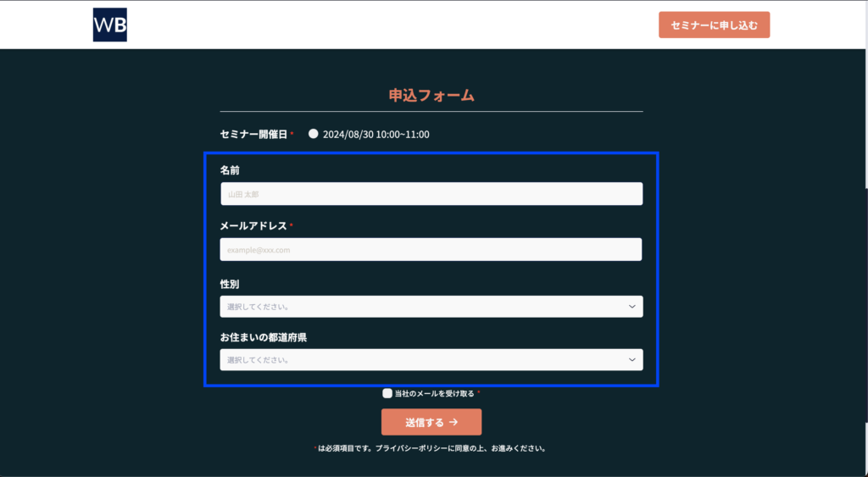Click the 名前 field label

tap(230, 170)
